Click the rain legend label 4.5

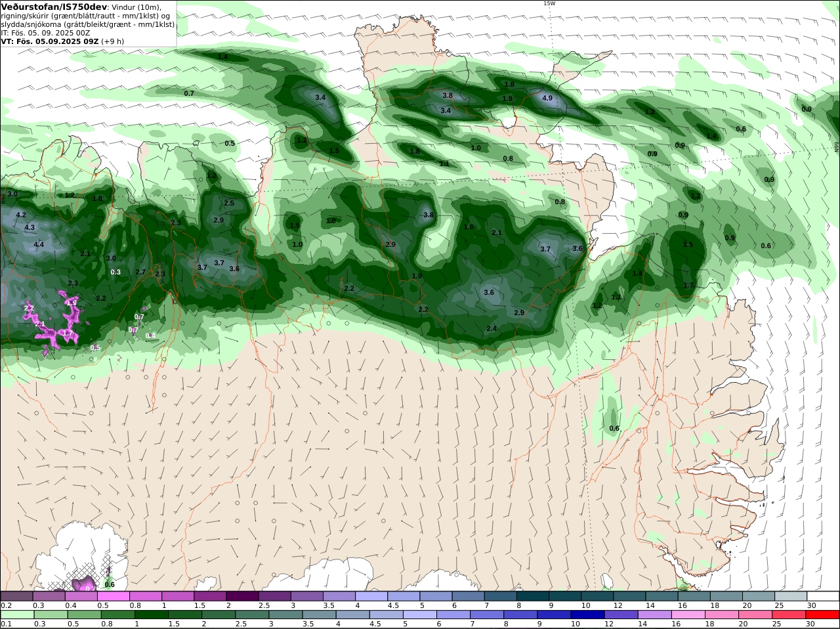tap(375, 624)
